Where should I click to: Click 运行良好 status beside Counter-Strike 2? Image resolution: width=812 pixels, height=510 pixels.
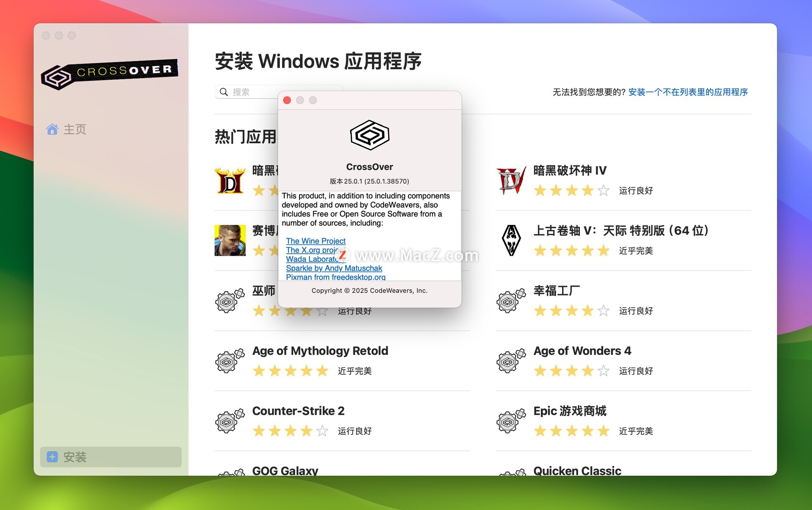pos(354,431)
